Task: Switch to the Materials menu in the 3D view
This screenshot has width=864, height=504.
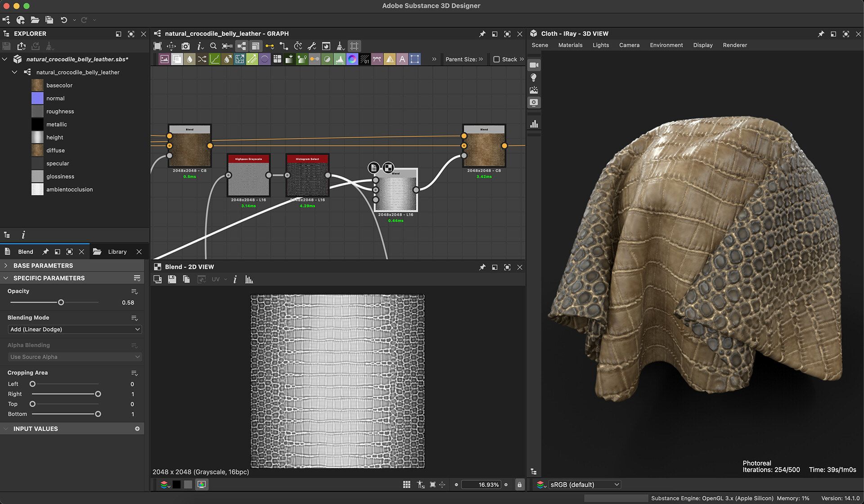Action: (x=570, y=45)
